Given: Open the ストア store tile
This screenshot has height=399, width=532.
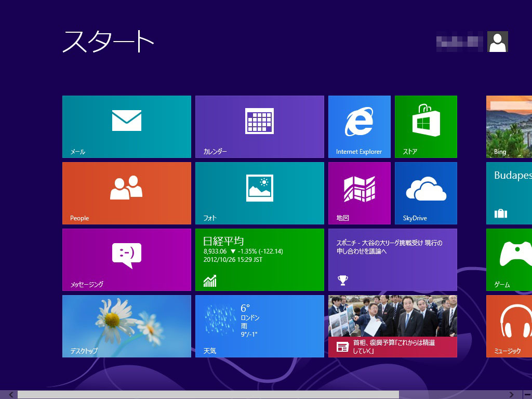Looking at the screenshot, I should coord(426,127).
